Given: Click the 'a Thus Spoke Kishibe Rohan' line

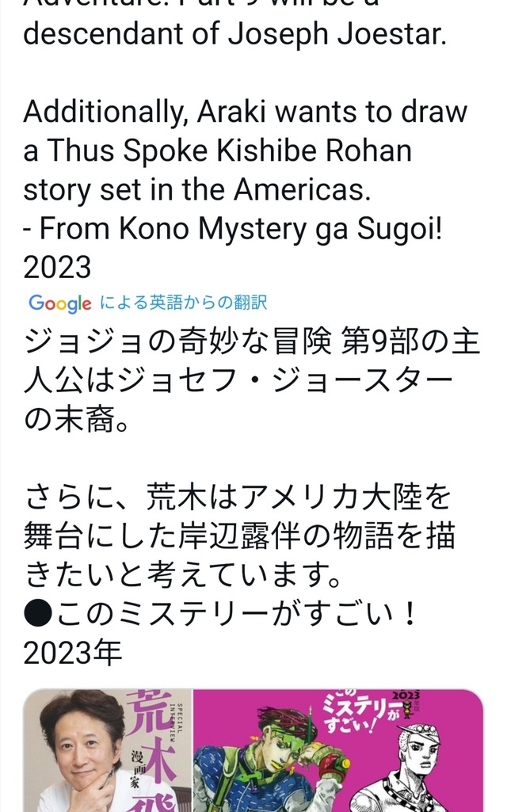Looking at the screenshot, I should 217,151.
